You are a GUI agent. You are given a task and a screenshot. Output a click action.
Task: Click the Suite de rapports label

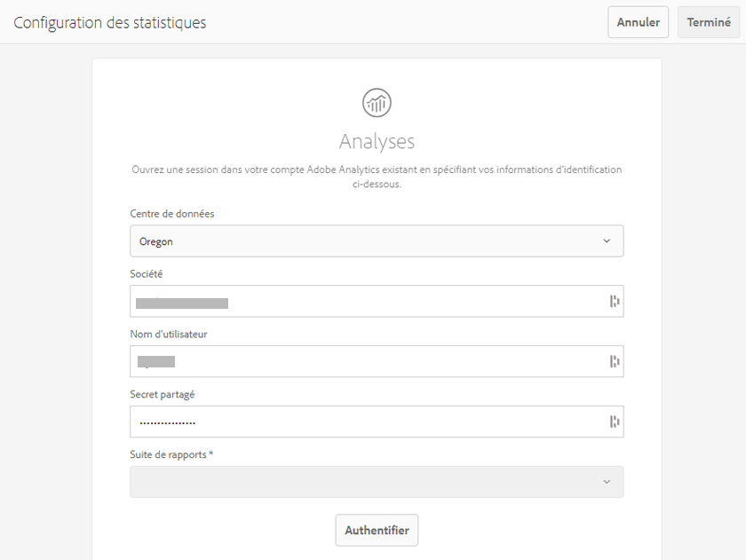[x=171, y=454]
